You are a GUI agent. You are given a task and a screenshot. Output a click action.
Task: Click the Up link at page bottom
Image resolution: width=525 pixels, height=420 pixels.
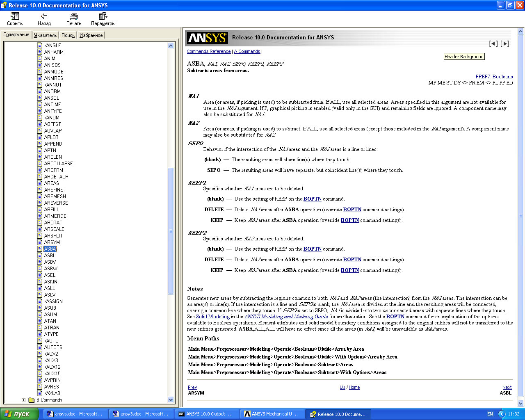342,387
